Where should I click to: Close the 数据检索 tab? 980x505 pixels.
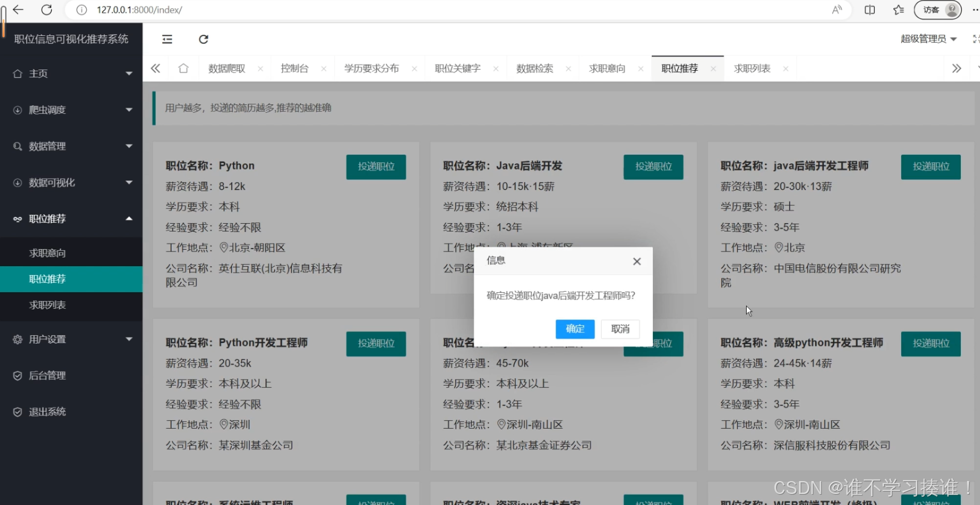click(x=568, y=69)
